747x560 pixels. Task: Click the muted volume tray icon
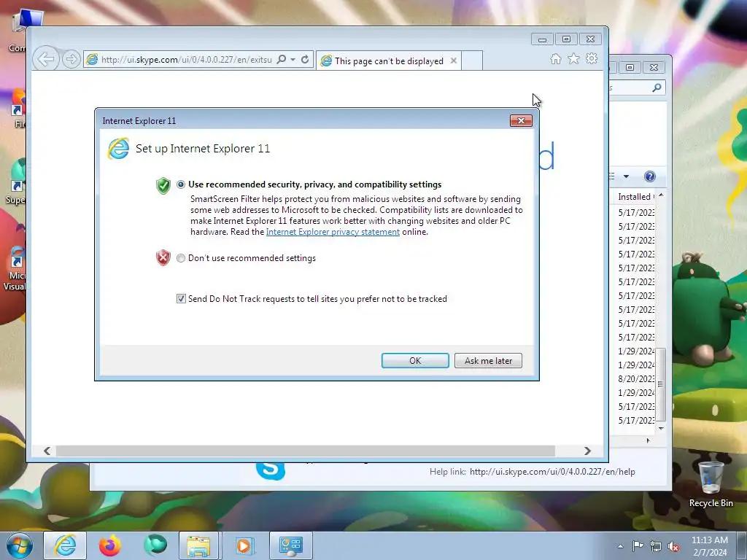coord(673,547)
